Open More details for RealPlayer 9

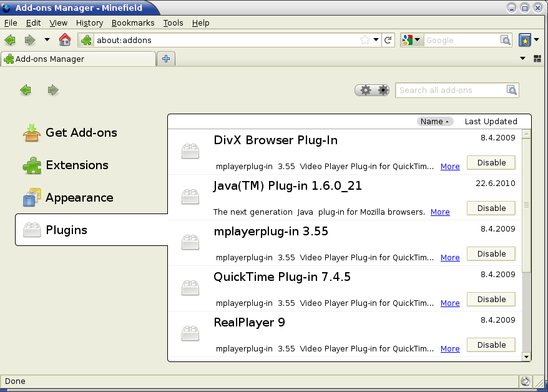click(x=450, y=349)
